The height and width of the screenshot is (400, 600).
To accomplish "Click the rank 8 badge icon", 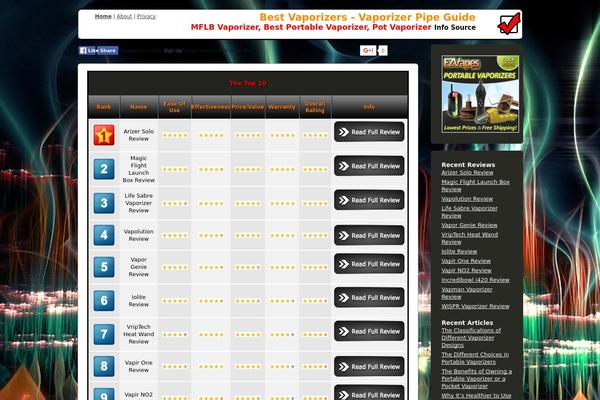I will [104, 366].
